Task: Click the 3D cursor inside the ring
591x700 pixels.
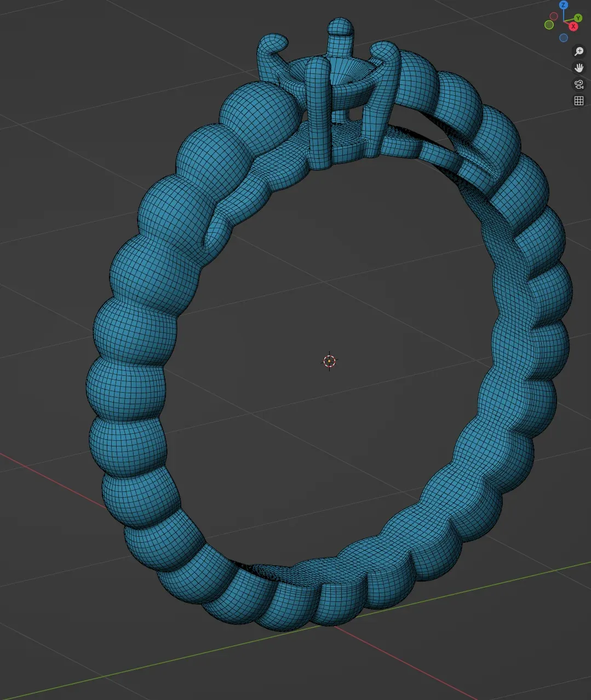Action: 329,361
